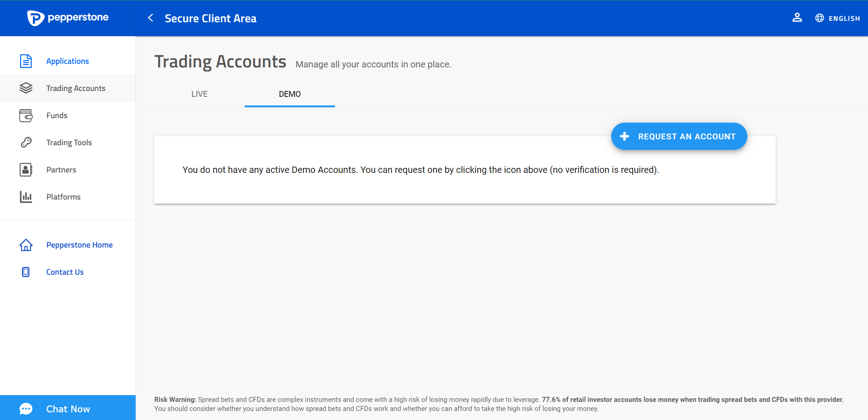
Task: Open the Applications menu item
Action: coord(68,61)
